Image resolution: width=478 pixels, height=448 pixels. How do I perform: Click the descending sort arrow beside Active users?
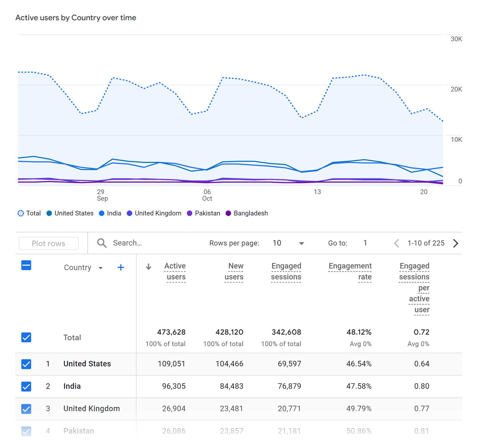[x=149, y=267]
